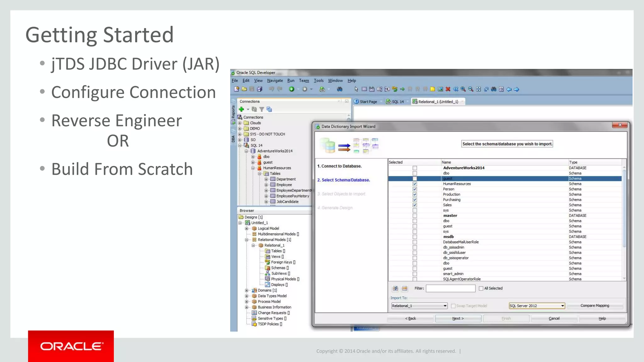Screen dimensions: 644x362
Task: Collapse the AdventureWorks2014 tree node
Action: [x=246, y=151]
